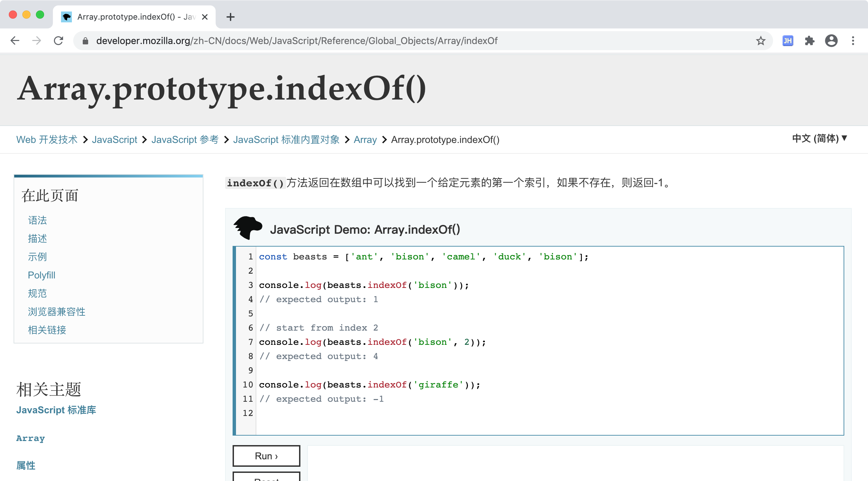Go to the 浏览器兼容性 section
Image resolution: width=868 pixels, height=481 pixels.
coord(56,312)
